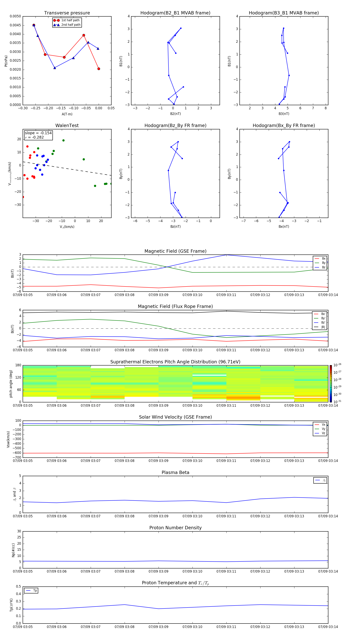Click the '30' tick on Proton Number Density axis
Screen dimensions: 351x644
(19, 531)
